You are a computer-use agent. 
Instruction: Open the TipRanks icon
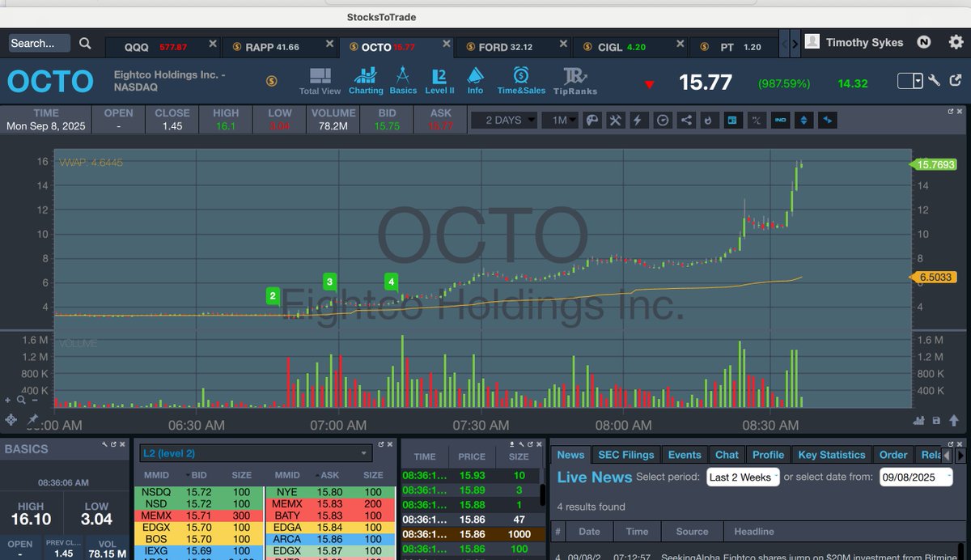tap(574, 76)
